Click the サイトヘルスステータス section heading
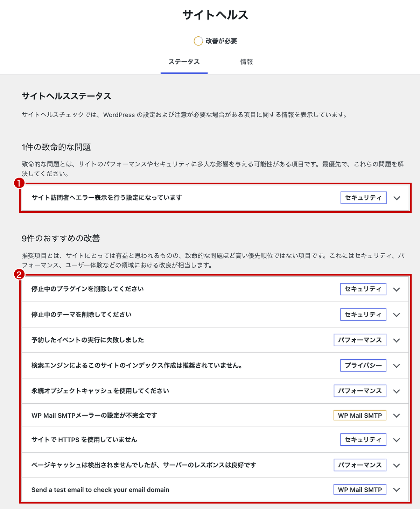The image size is (420, 509). [66, 96]
